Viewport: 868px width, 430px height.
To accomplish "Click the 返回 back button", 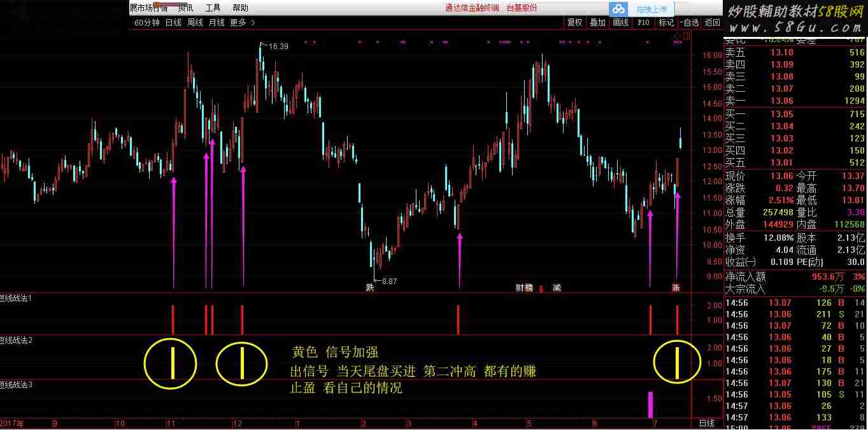I will point(712,22).
